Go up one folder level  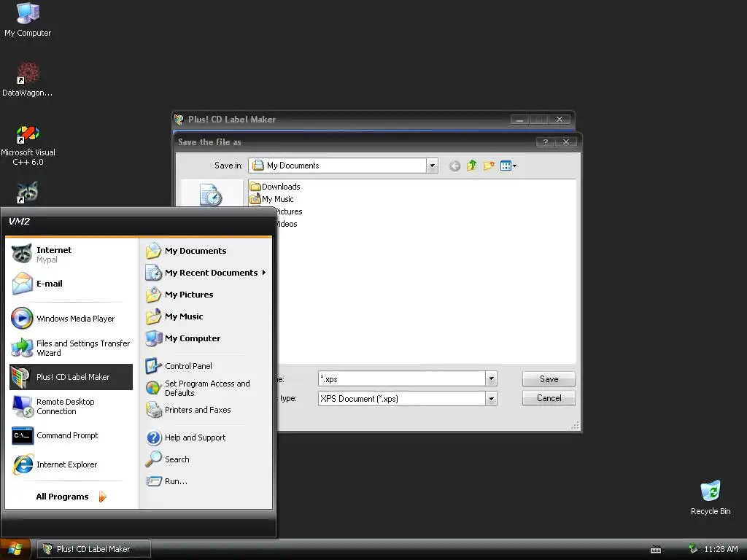pyautogui.click(x=472, y=166)
